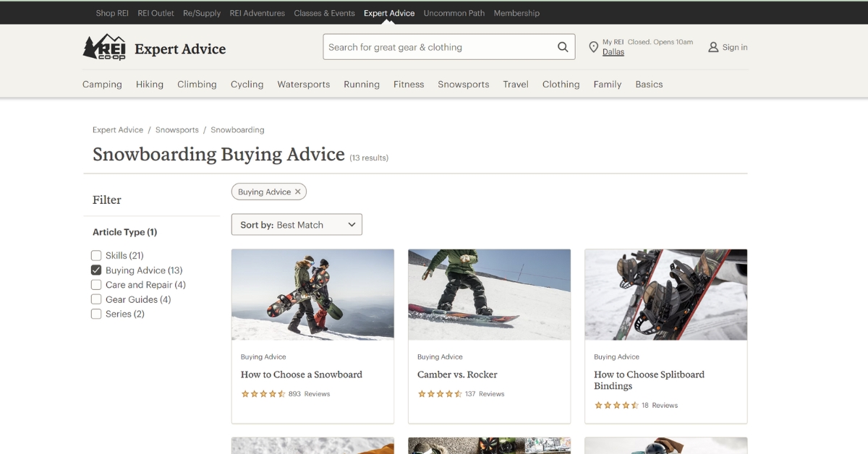Click star rating for How to Choose a Snowboard
Image resolution: width=868 pixels, height=454 pixels.
click(263, 394)
